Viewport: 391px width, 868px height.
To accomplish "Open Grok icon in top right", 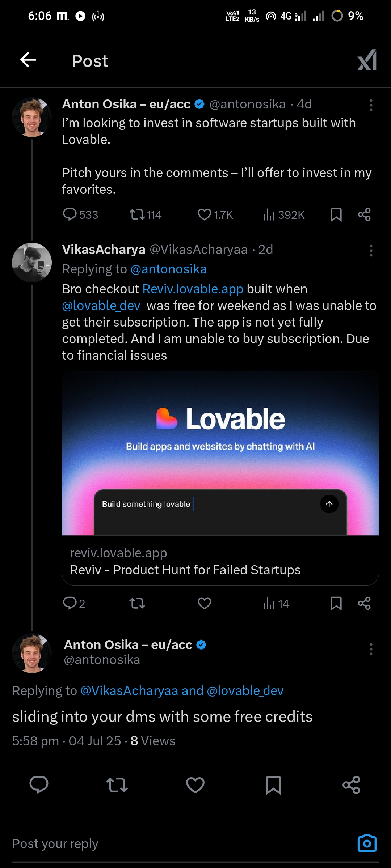I will (x=367, y=60).
